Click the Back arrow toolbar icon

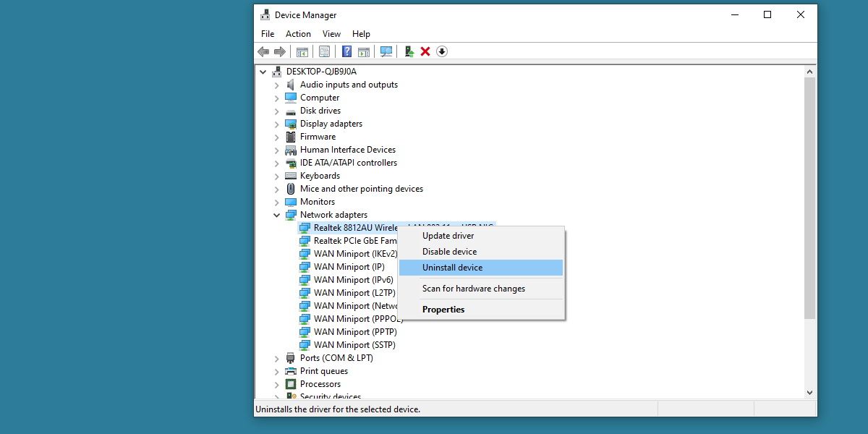(263, 51)
